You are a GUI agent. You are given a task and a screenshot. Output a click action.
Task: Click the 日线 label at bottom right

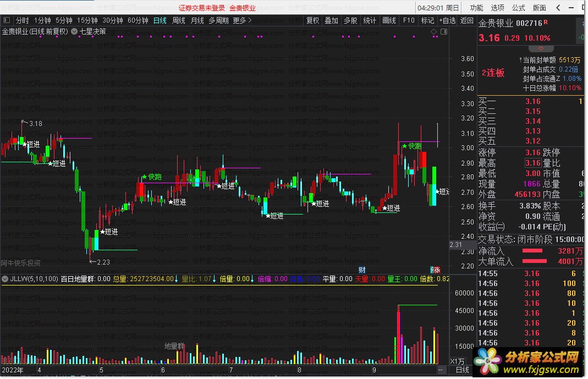[x=463, y=370]
